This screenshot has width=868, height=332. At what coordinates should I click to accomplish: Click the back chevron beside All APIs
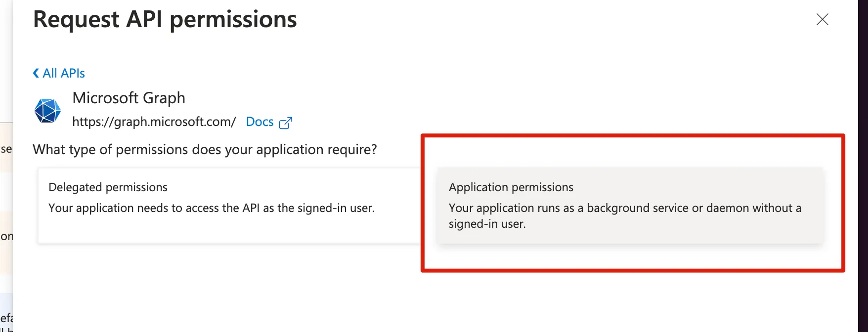[36, 74]
